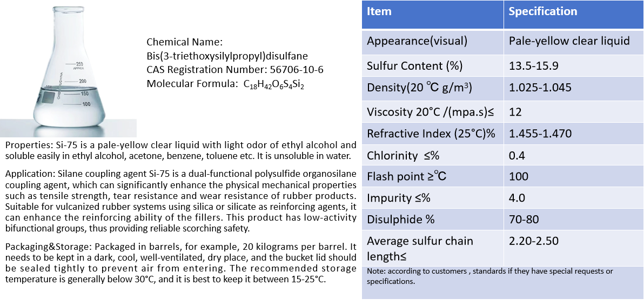Click the Erlenmeyer flask image

(68, 69)
